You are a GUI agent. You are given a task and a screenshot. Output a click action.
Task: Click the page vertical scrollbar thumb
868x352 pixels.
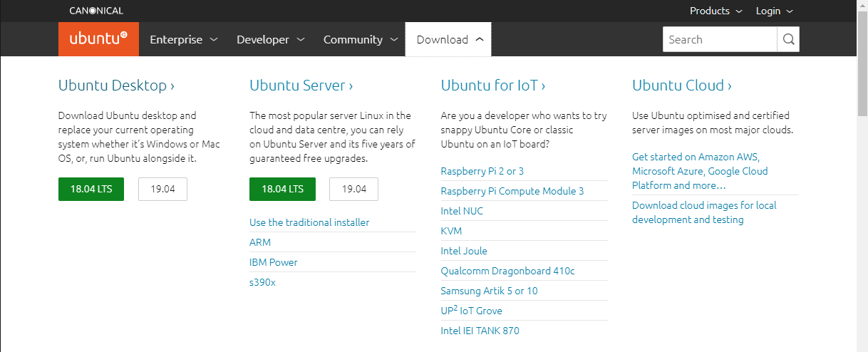tap(862, 64)
